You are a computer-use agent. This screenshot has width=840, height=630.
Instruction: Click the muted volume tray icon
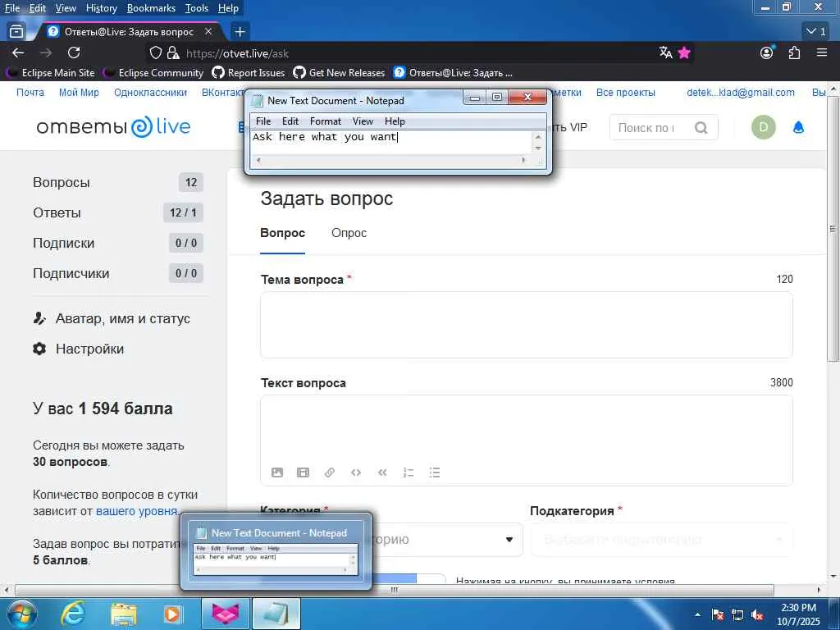click(757, 615)
